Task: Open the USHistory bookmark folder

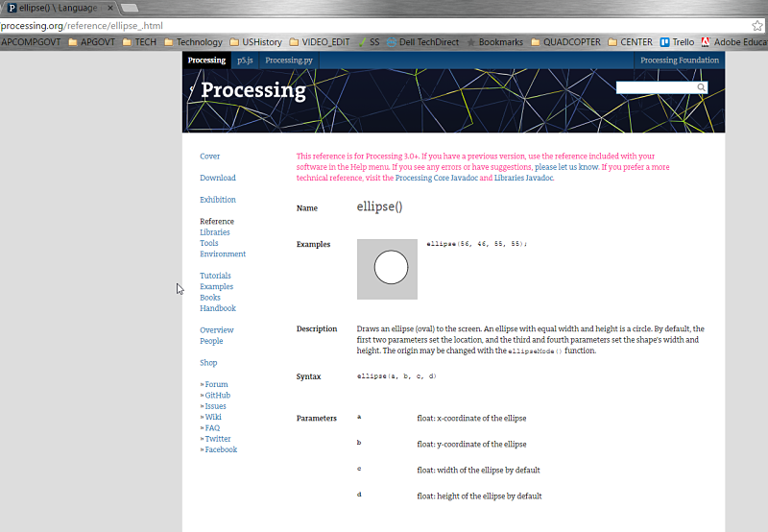Action: (255, 42)
